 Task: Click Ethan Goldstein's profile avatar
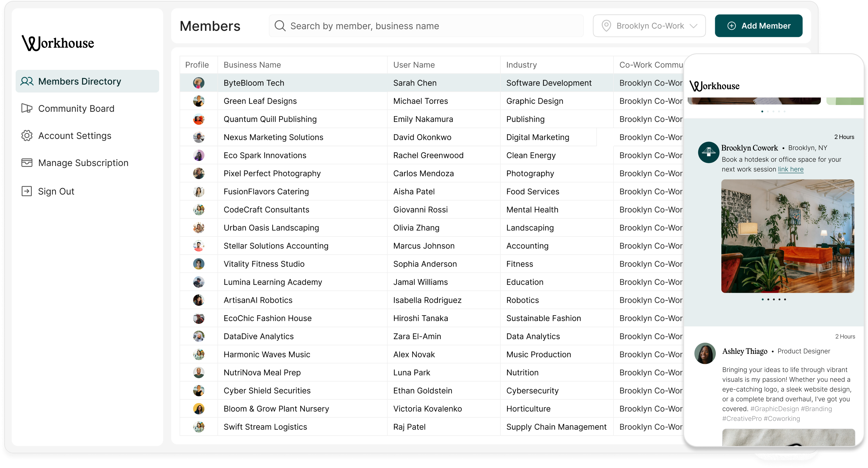click(199, 390)
